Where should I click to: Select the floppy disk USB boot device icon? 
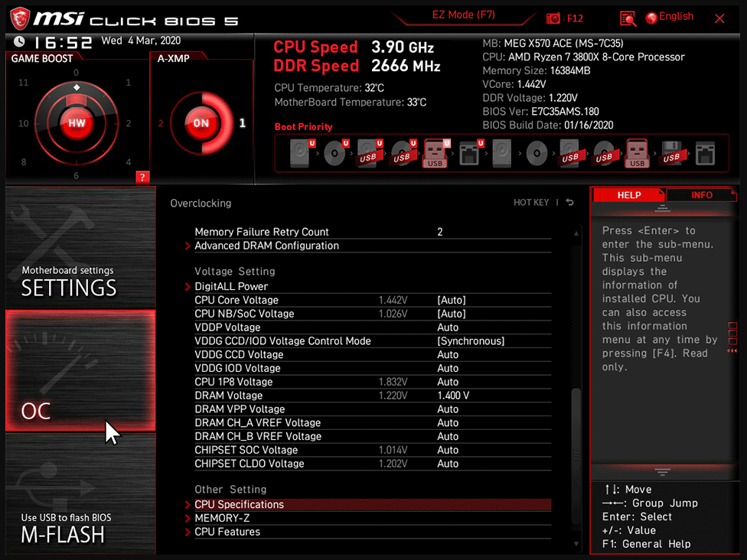click(671, 154)
